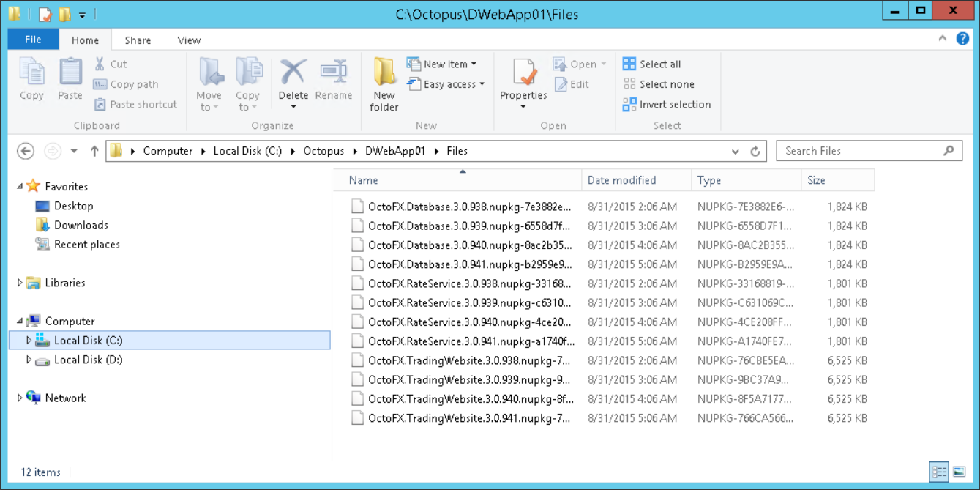This screenshot has height=490, width=980.
Task: Click the New folder icon
Action: tap(384, 73)
